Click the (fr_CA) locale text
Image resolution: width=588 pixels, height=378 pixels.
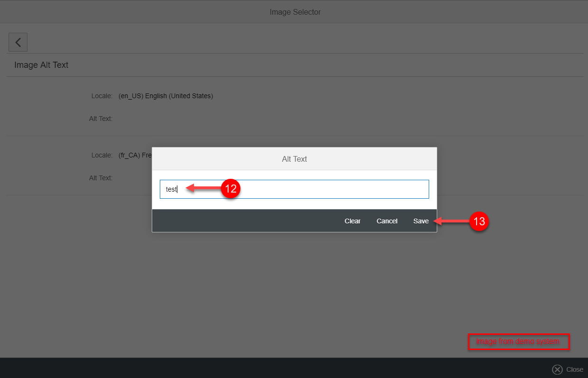click(135, 155)
